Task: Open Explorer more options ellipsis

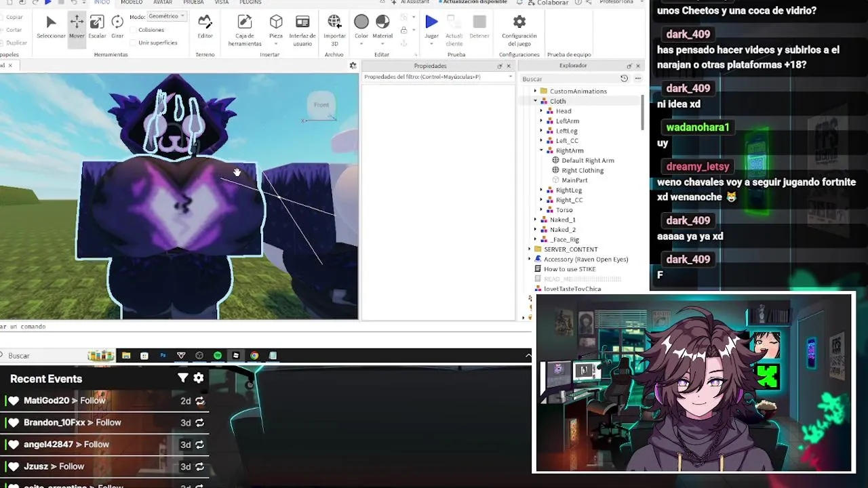Action: pyautogui.click(x=637, y=79)
